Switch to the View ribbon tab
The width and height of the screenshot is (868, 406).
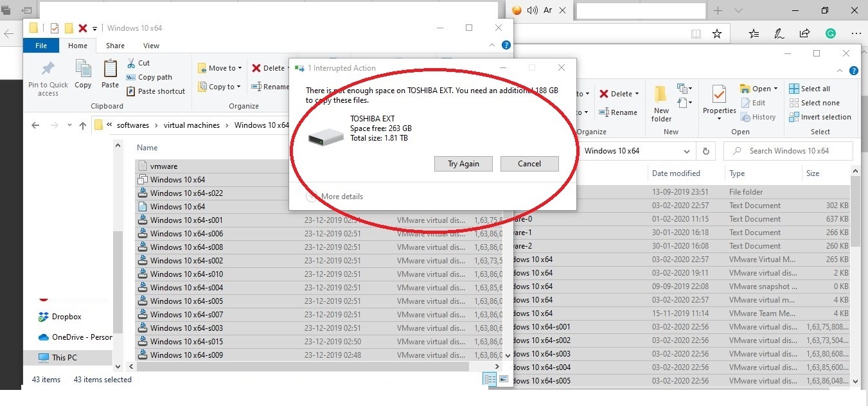151,46
